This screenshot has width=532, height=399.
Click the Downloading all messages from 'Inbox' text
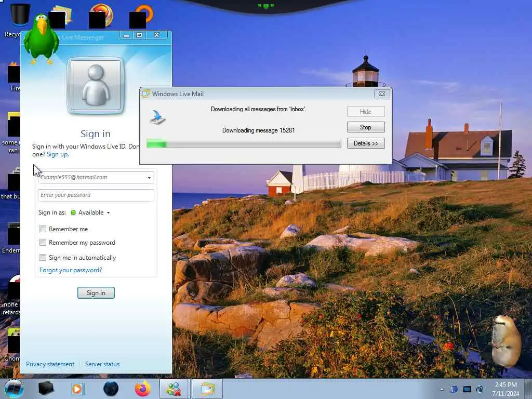(x=259, y=109)
